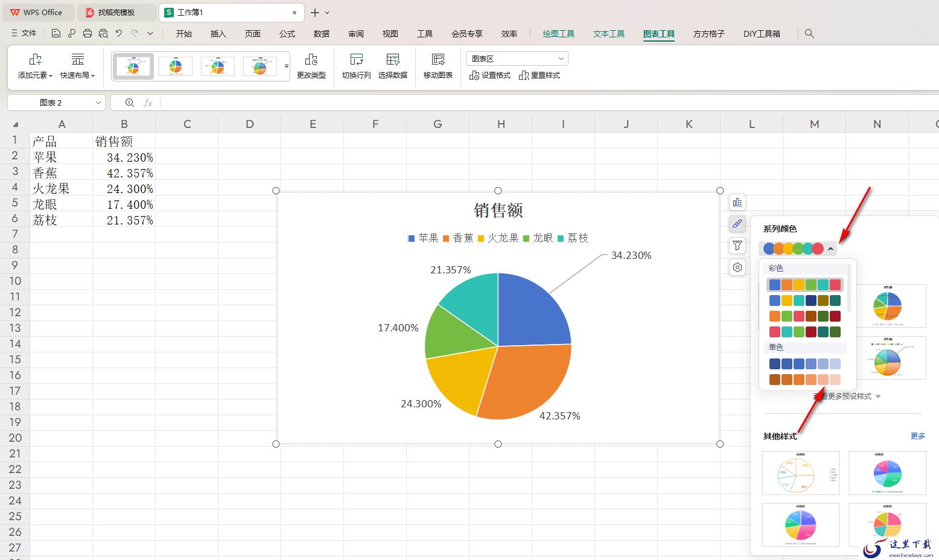Open the name box dropdown (图表 2)
939x560 pixels.
(98, 103)
